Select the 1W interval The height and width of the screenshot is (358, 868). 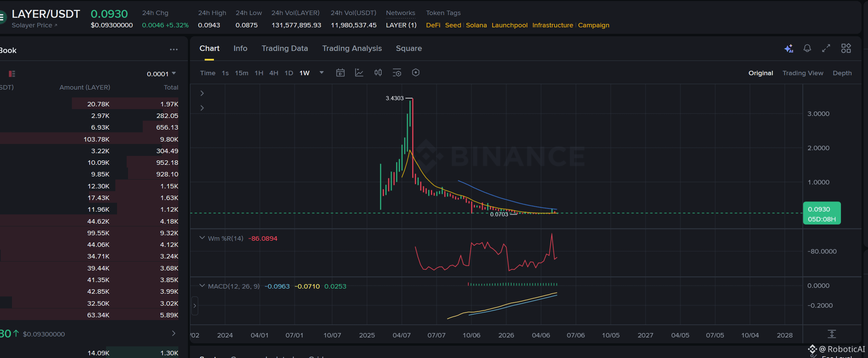tap(304, 73)
